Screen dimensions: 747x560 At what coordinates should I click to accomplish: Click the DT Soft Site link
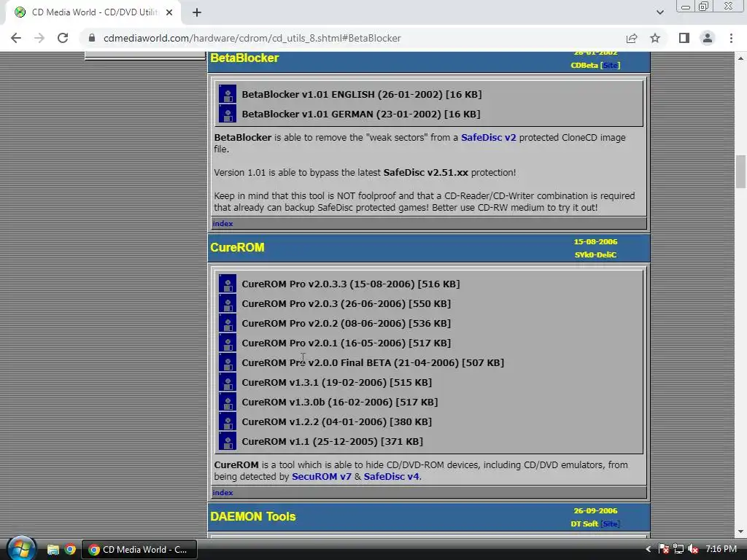(610, 524)
